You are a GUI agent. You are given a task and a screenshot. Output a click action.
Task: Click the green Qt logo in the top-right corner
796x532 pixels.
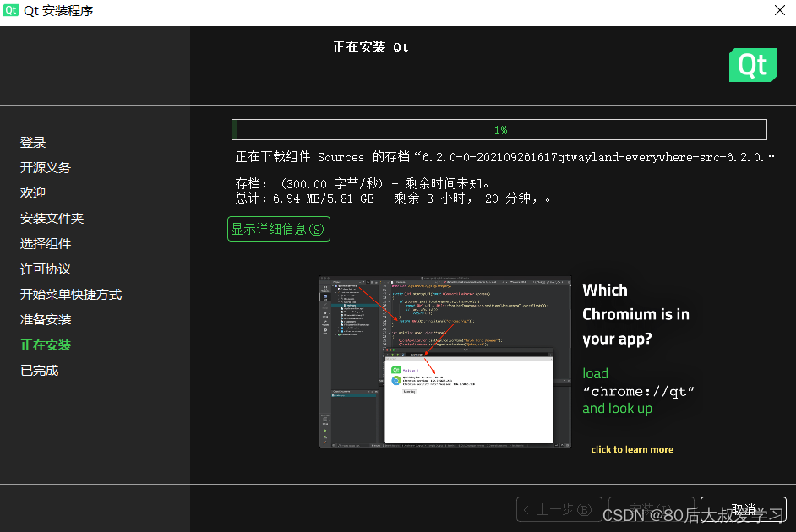coord(752,65)
